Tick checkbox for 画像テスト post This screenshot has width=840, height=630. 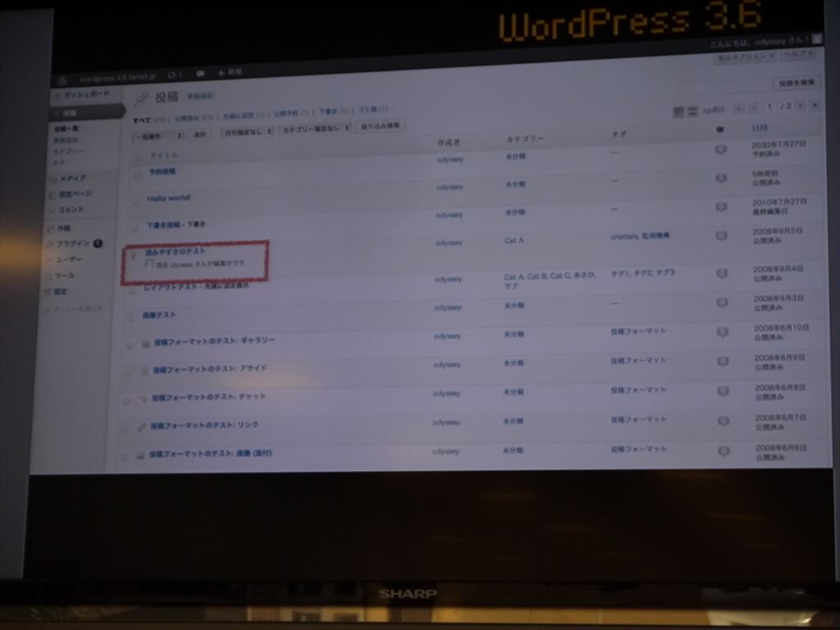pos(130,318)
